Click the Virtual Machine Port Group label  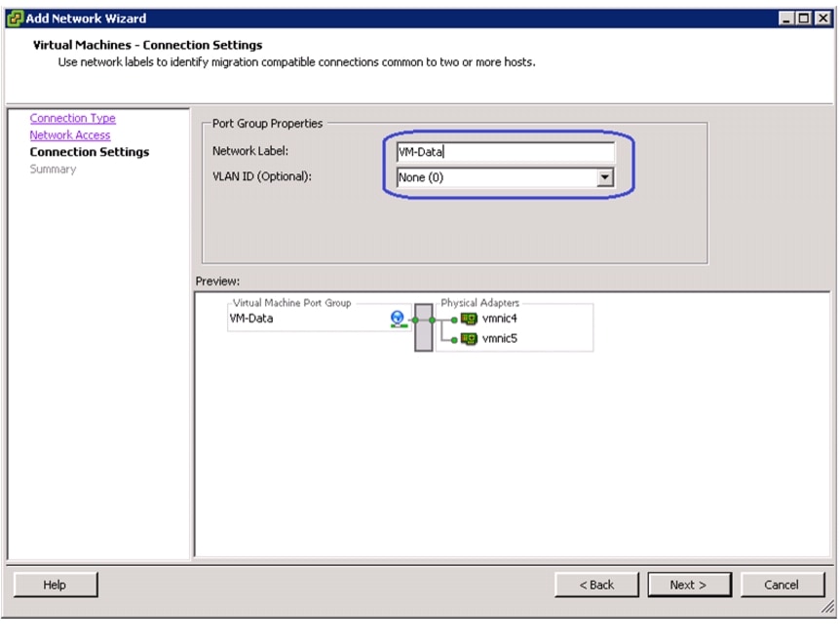(292, 303)
